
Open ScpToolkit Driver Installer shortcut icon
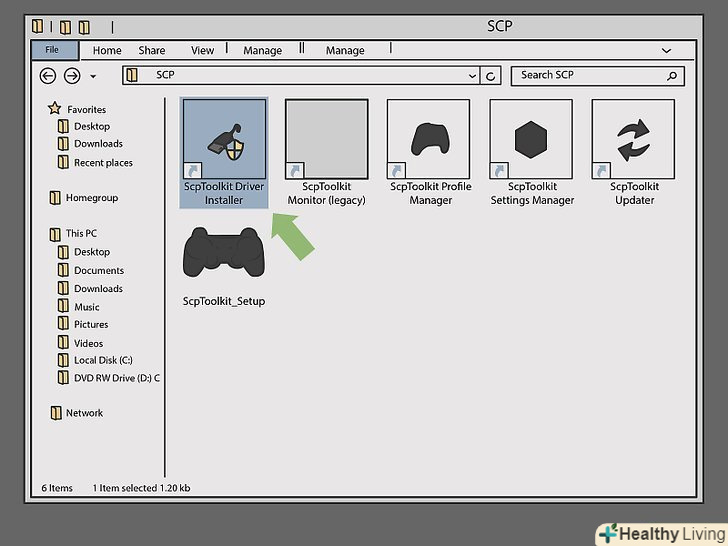pyautogui.click(x=225, y=139)
